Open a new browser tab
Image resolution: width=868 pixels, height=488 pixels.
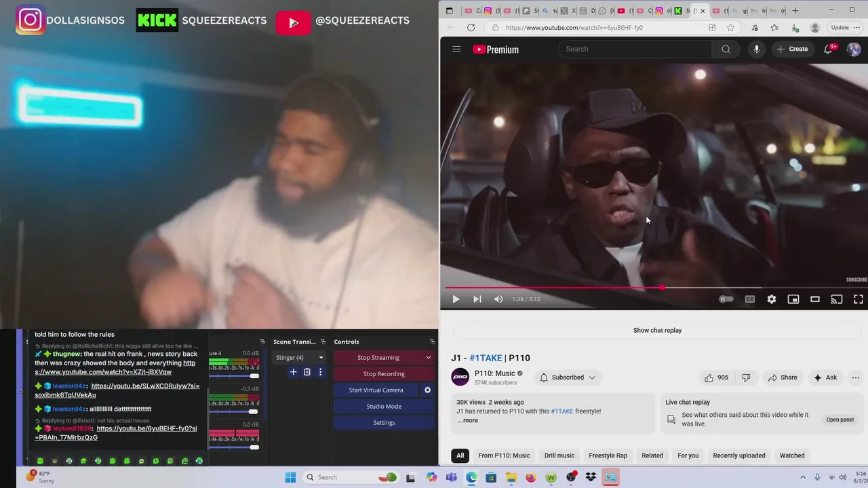[795, 10]
